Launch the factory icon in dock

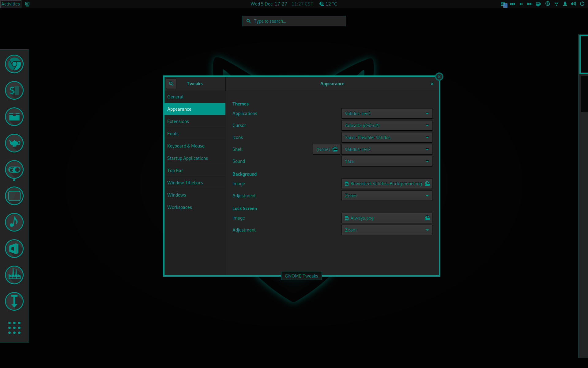click(x=14, y=275)
